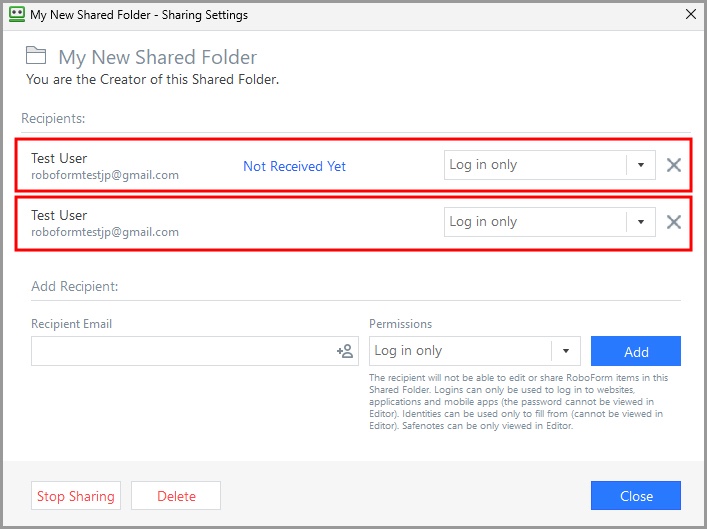Click the 'You are the Creator' text

(x=152, y=79)
